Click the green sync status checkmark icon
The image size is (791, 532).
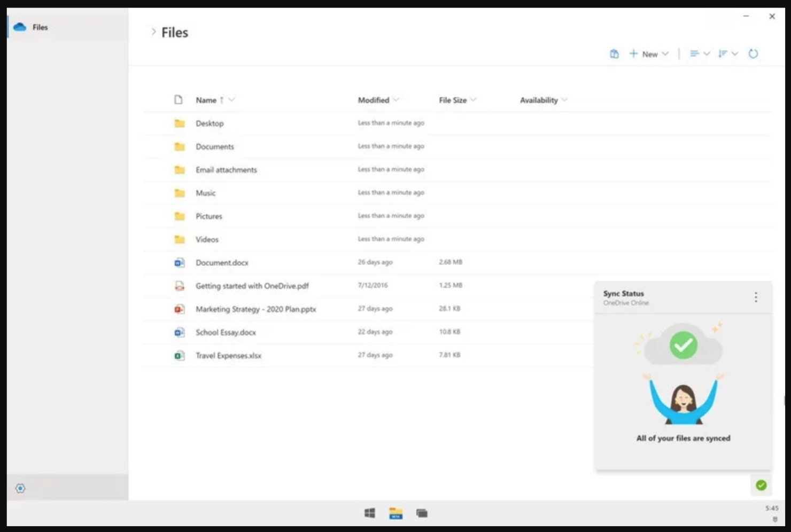[761, 485]
